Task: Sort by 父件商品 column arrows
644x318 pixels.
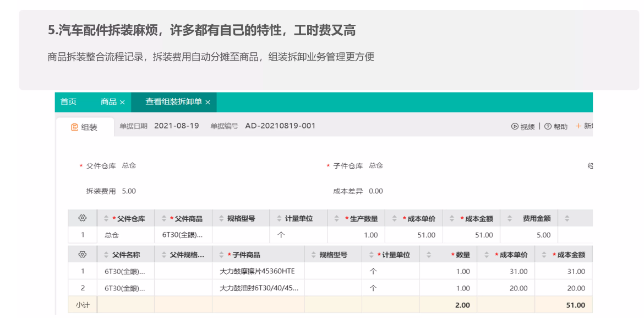Action: click(x=164, y=218)
